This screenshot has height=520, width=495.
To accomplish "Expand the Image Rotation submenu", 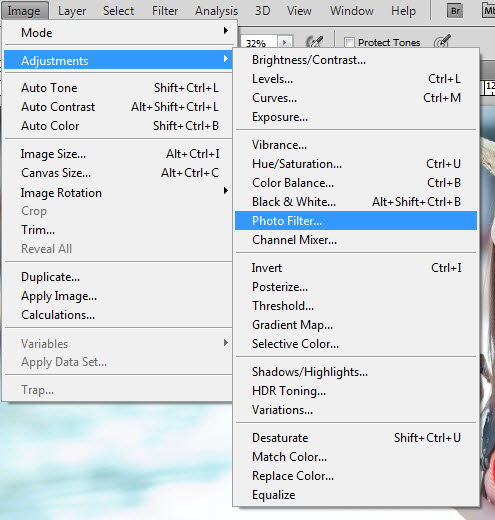I will pos(118,192).
